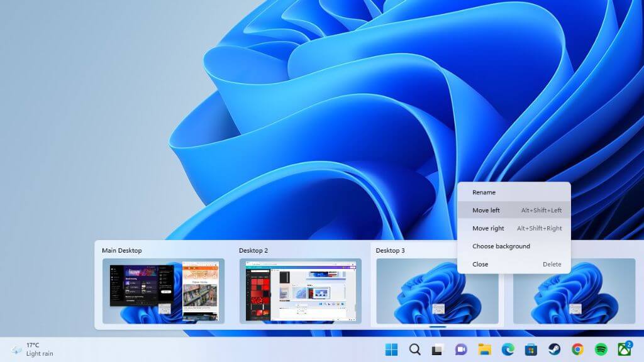
Task: Open the Xbox app with notification badge
Action: (624, 349)
